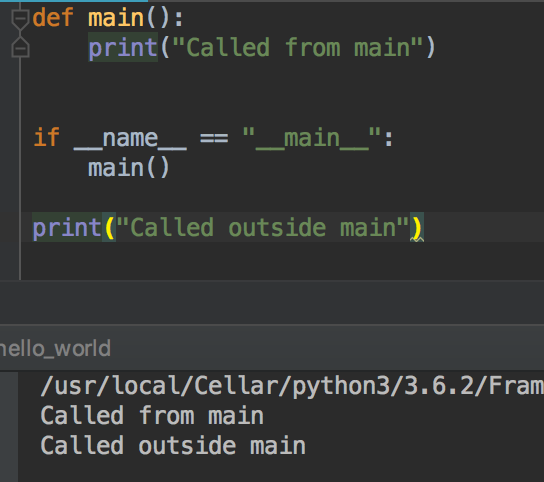Viewport: 544px width, 482px height.
Task: Select the hello_world run tab
Action: tap(56, 349)
